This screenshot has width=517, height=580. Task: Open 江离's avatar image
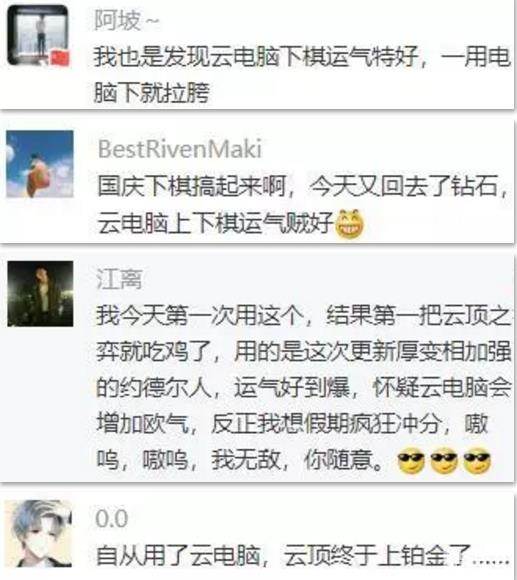tap(40, 294)
